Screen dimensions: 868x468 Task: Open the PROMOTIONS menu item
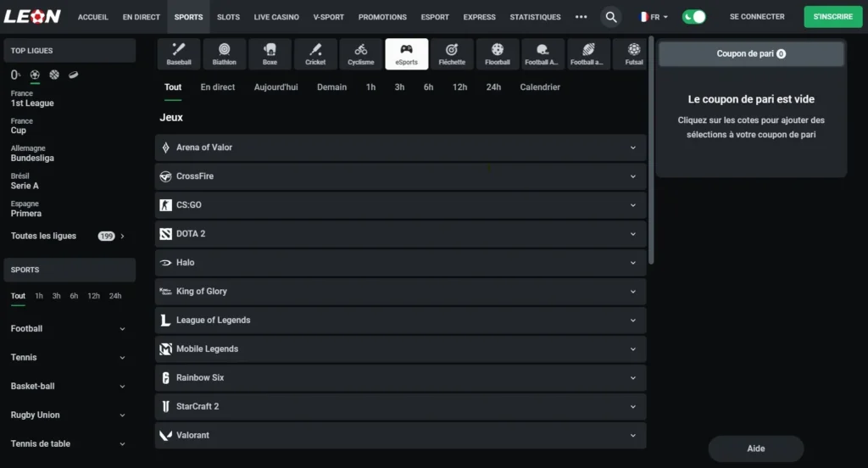pyautogui.click(x=382, y=17)
